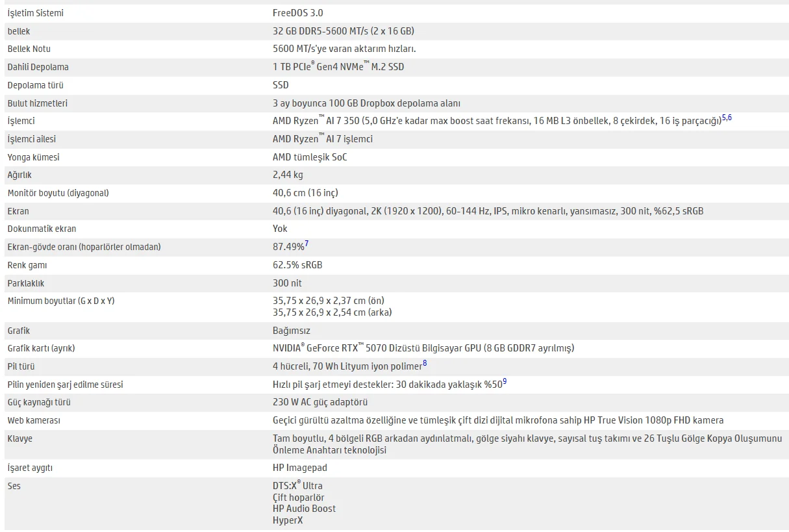Click the Dahili Depolama label
The width and height of the screenshot is (789, 532).
point(38,67)
